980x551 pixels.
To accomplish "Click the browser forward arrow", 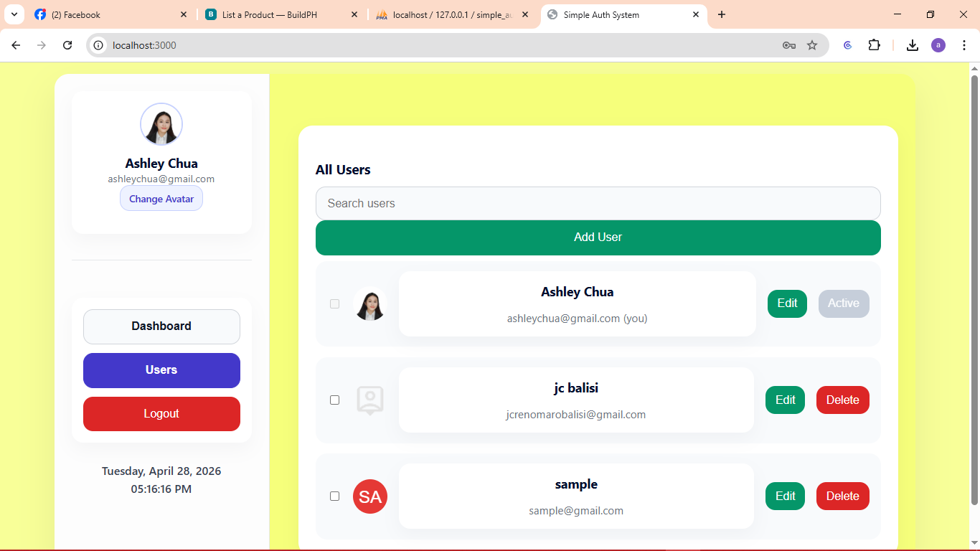I will 42,45.
